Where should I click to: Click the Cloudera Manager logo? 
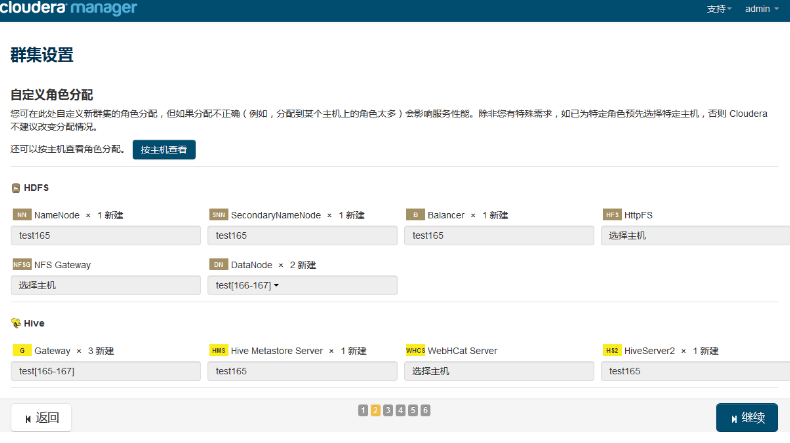[x=69, y=9]
